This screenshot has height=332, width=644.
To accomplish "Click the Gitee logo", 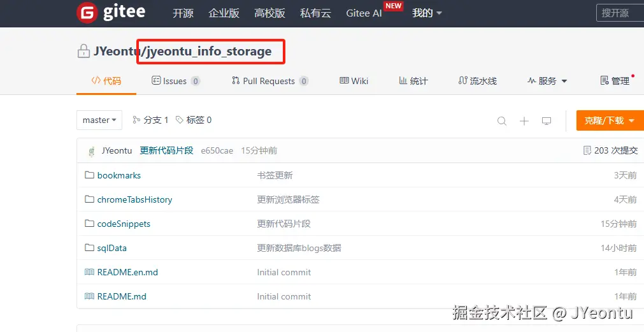I will (111, 13).
